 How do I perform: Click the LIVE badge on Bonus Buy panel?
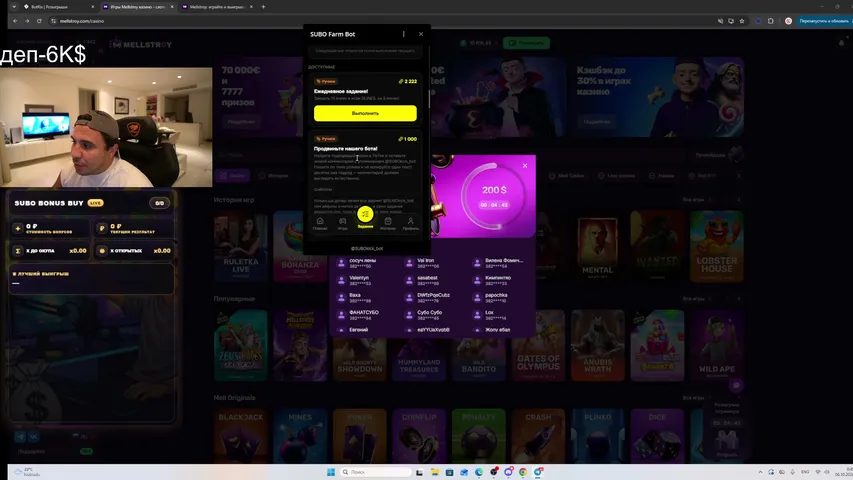point(95,203)
